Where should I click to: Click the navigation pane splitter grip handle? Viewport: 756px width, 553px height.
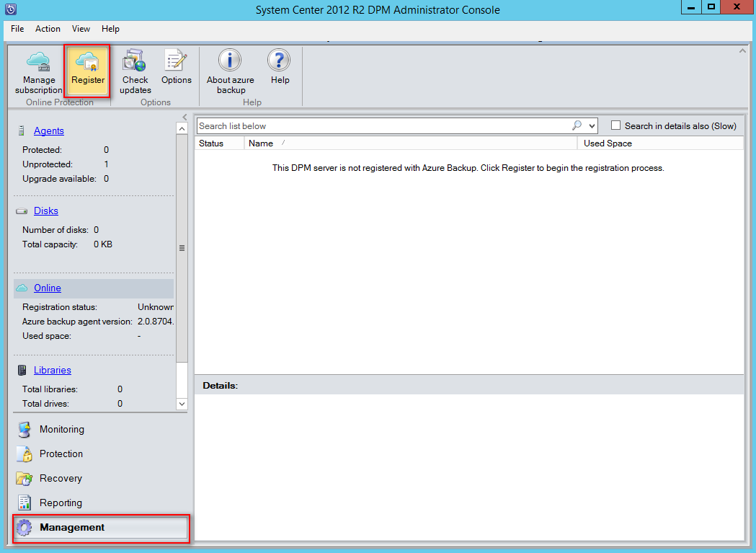pyautogui.click(x=182, y=248)
